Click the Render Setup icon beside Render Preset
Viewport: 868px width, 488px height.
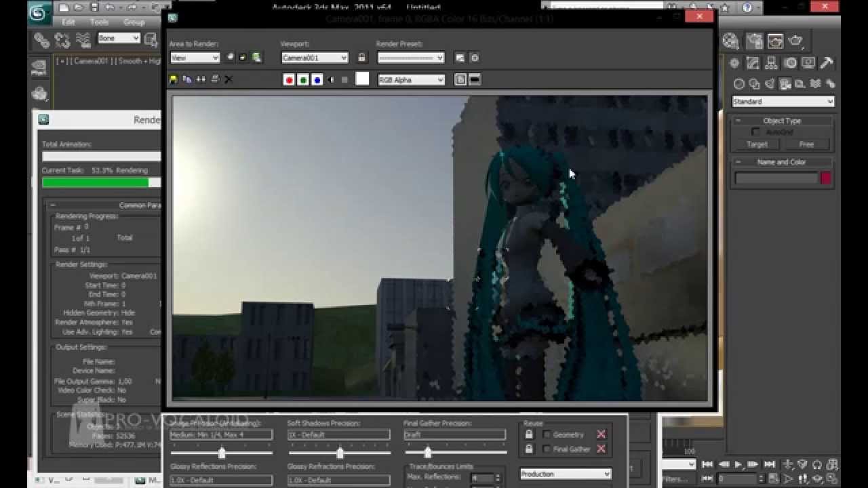(x=460, y=58)
